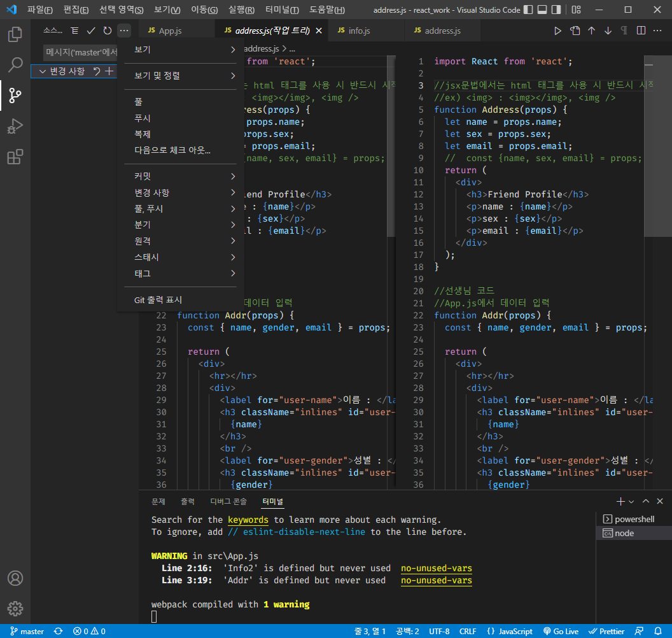Screen dimensions: 672x638
Task: Open the Accounts icon in activity bar
Action: (15, 578)
